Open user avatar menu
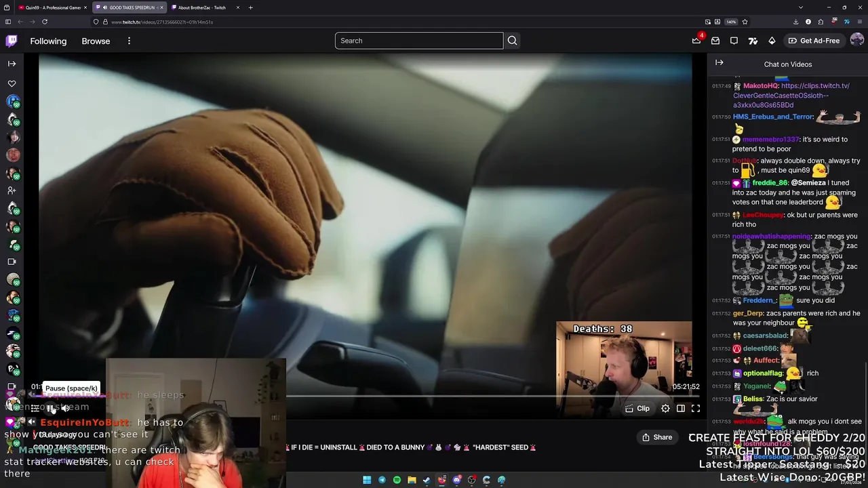868x488 pixels. coord(856,41)
